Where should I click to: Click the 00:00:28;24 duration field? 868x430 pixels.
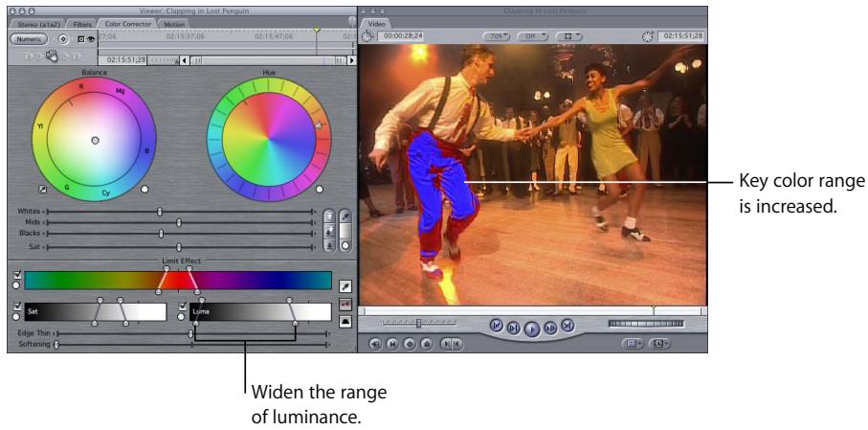(401, 36)
